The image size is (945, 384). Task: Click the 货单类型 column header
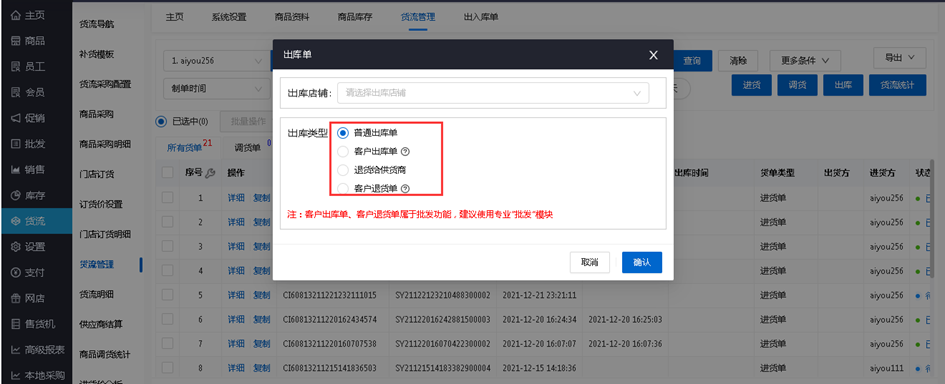point(777,173)
